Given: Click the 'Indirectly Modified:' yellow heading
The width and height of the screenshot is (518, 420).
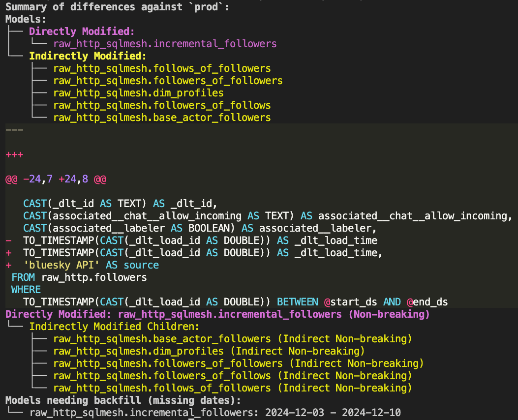Looking at the screenshot, I should [x=88, y=56].
